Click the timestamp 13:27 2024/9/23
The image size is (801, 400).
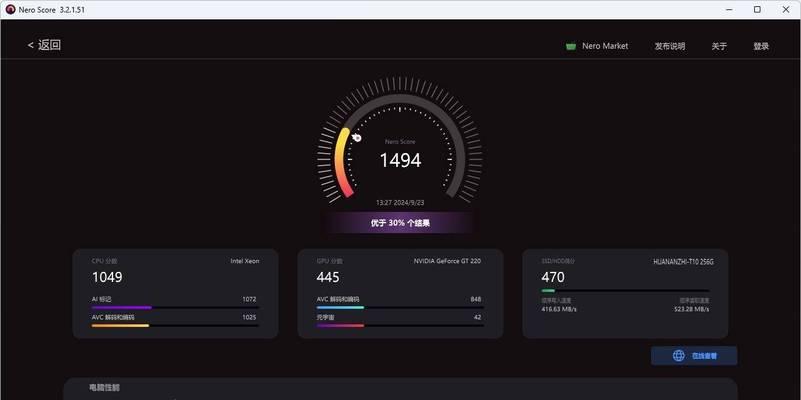tap(400, 202)
